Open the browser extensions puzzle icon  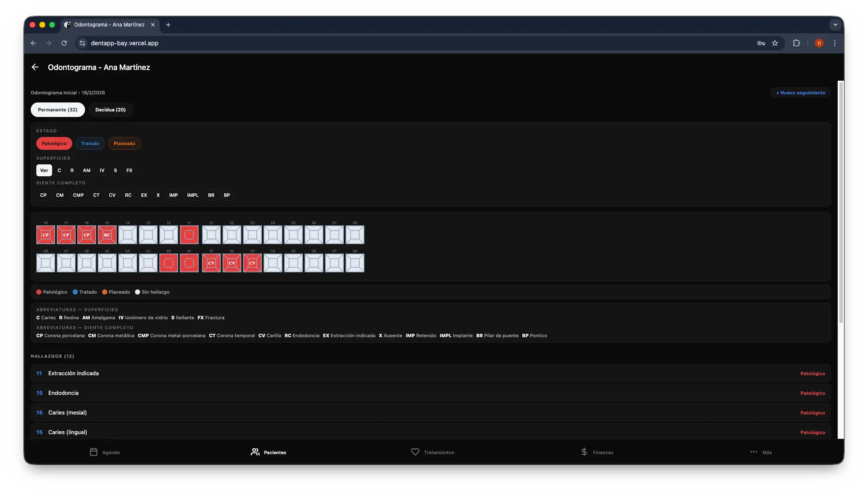click(796, 43)
